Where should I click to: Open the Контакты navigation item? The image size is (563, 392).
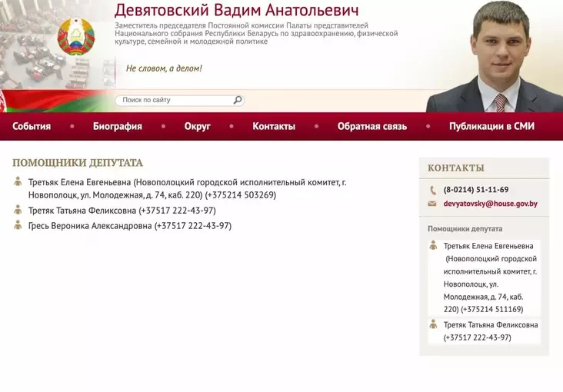click(x=274, y=127)
